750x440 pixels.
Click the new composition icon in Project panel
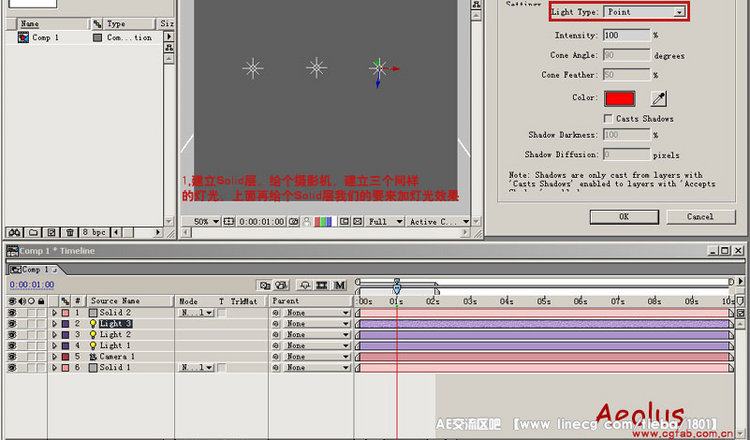click(x=51, y=232)
